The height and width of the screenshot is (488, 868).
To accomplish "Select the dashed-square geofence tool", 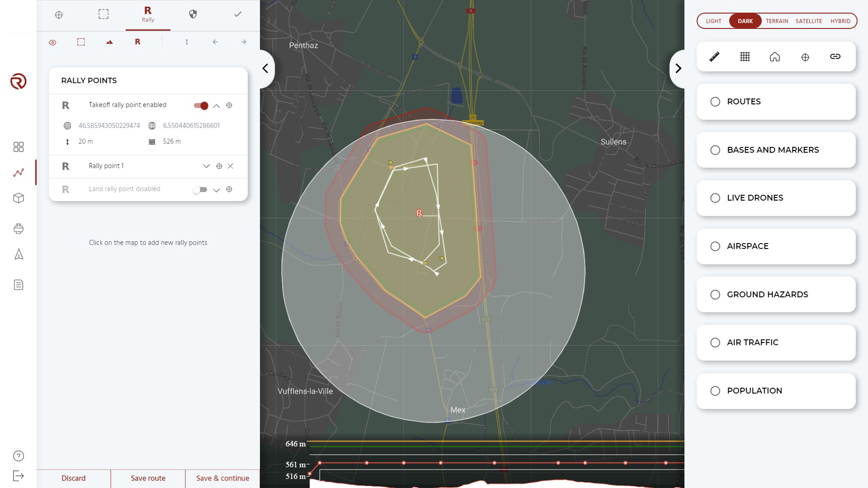I will coord(81,42).
